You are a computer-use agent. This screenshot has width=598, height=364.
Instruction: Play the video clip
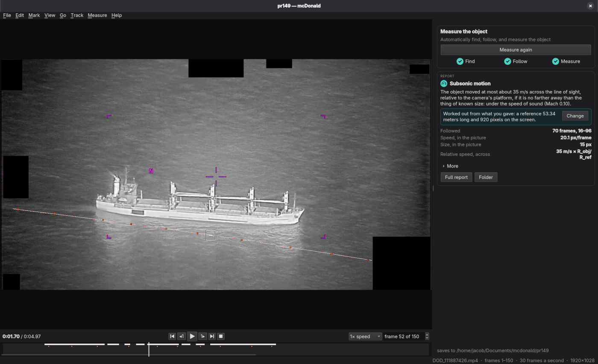coord(192,336)
